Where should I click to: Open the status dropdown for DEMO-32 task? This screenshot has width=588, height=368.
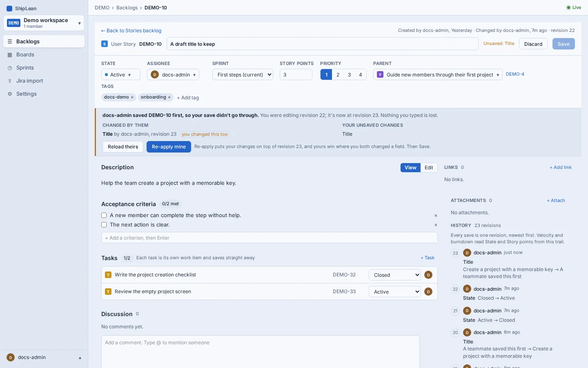click(x=395, y=275)
